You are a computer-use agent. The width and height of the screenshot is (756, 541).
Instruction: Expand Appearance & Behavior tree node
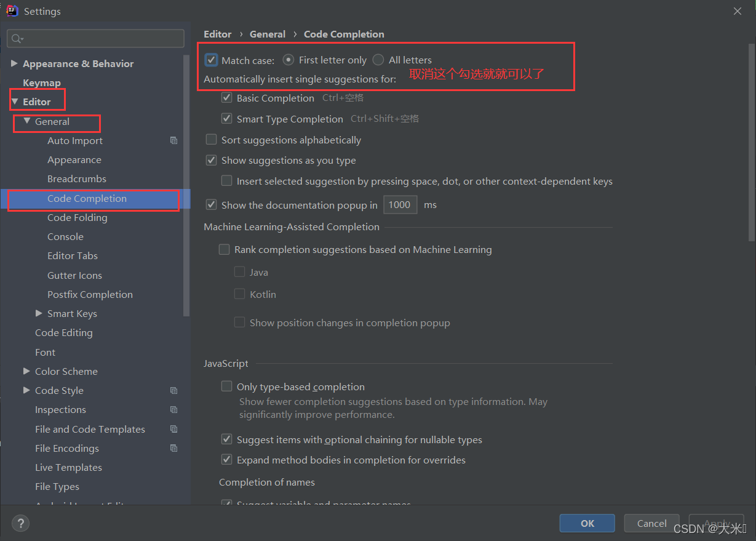coord(15,63)
